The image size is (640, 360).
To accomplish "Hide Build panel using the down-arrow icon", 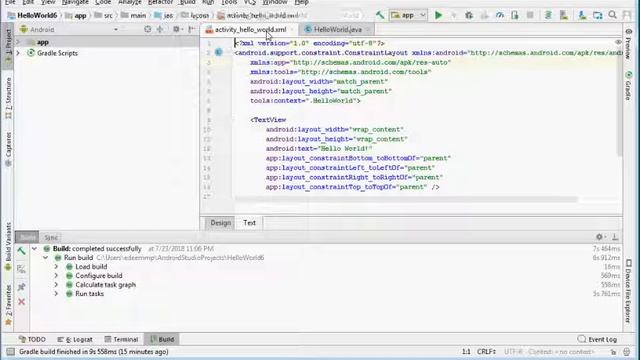I will 615,237.
